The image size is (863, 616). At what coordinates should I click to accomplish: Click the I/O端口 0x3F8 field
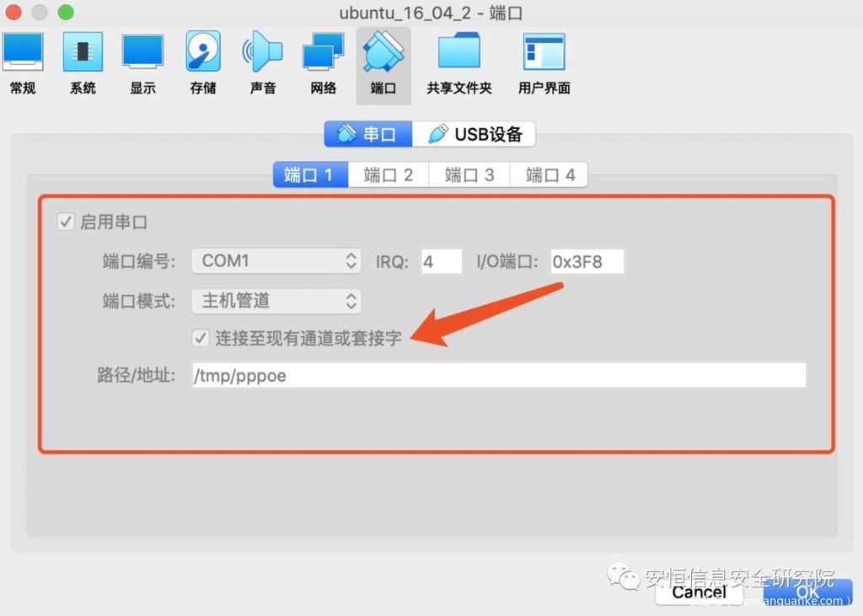587,261
